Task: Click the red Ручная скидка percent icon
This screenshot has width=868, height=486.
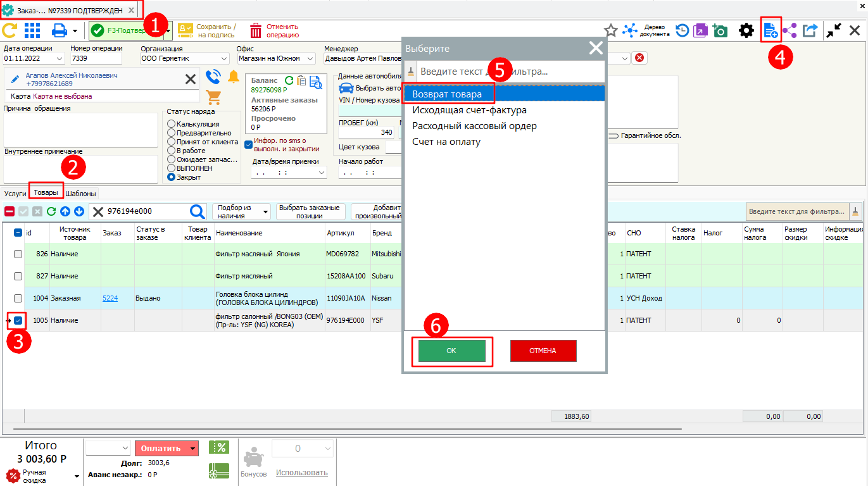Action: point(12,475)
